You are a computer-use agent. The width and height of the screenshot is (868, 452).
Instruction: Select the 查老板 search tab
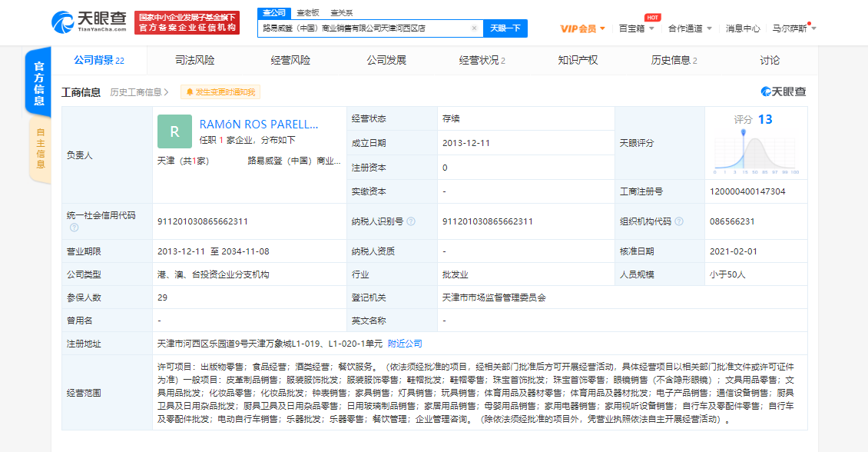click(x=308, y=12)
